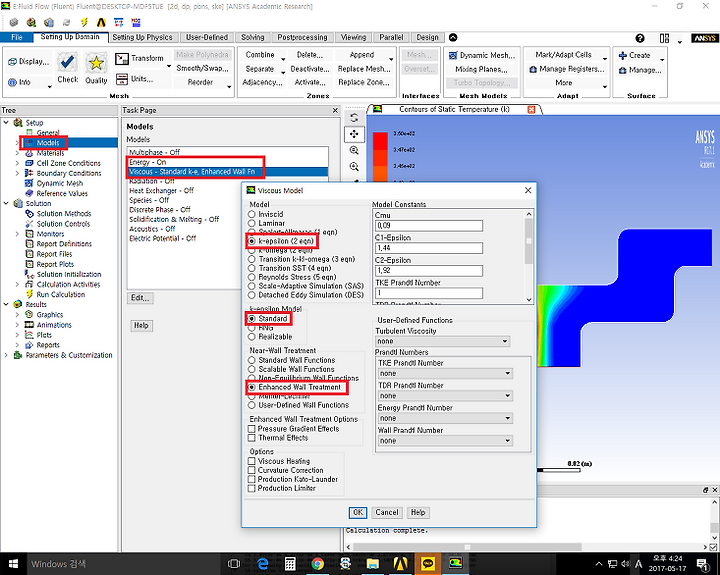Select Scalable Wall Functions radio button

coord(252,369)
